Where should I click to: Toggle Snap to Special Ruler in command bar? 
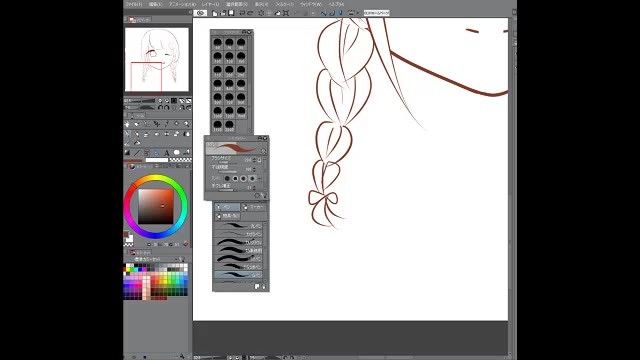point(332,13)
